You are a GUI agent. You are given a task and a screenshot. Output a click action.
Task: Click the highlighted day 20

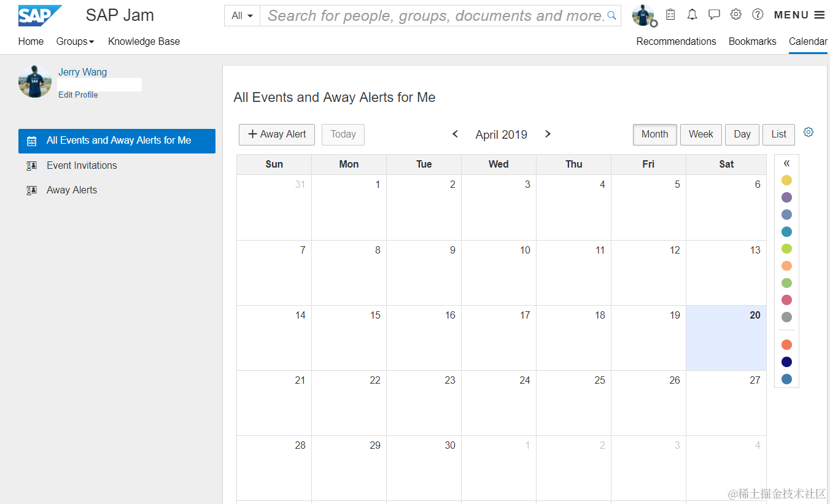click(726, 338)
